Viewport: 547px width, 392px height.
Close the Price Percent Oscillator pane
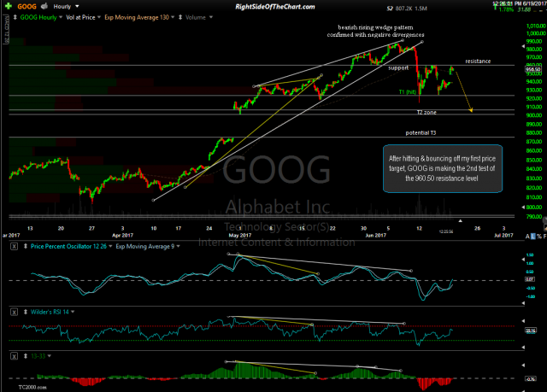[x=14, y=246]
